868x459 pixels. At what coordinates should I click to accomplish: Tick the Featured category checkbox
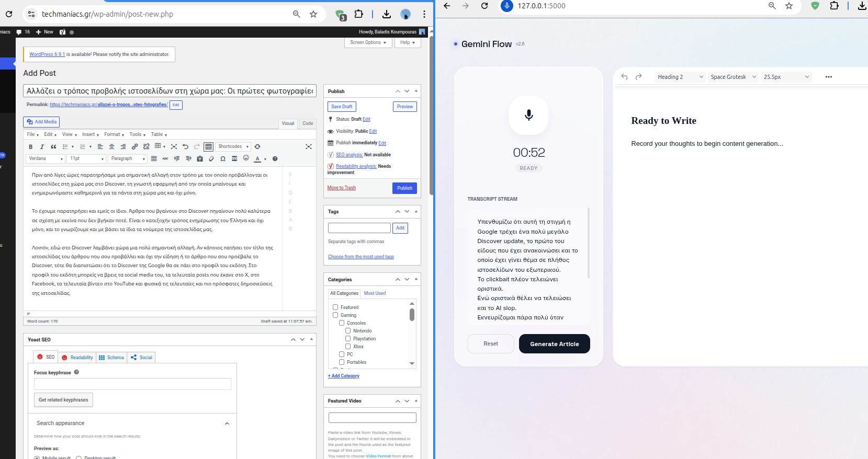click(x=335, y=307)
